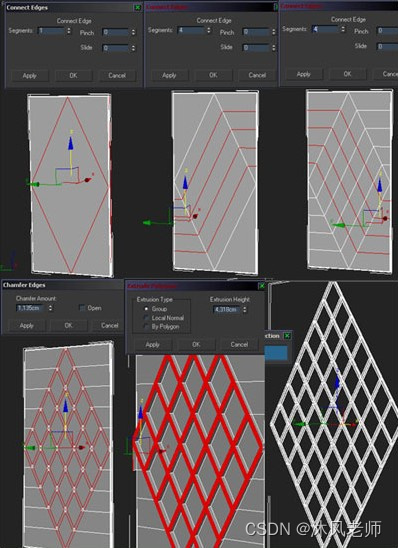
Task: Focus Slide field in first Connect Edges dialog
Action: 116,48
